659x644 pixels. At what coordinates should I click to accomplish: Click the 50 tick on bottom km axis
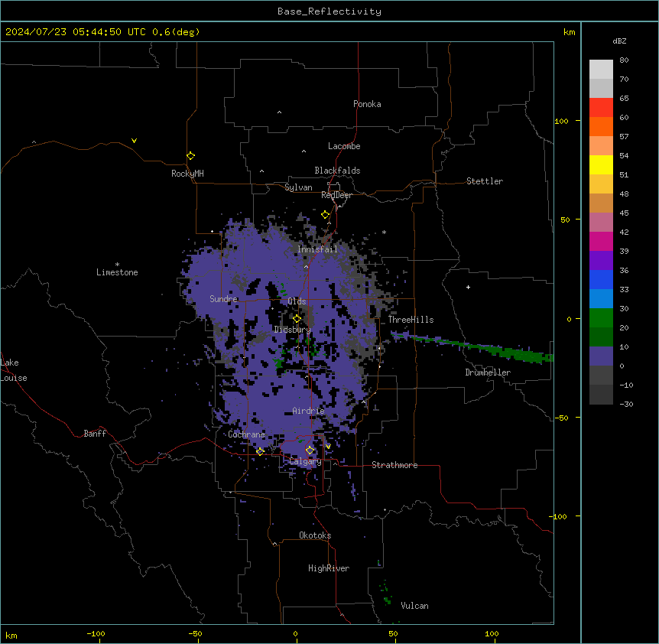point(393,633)
